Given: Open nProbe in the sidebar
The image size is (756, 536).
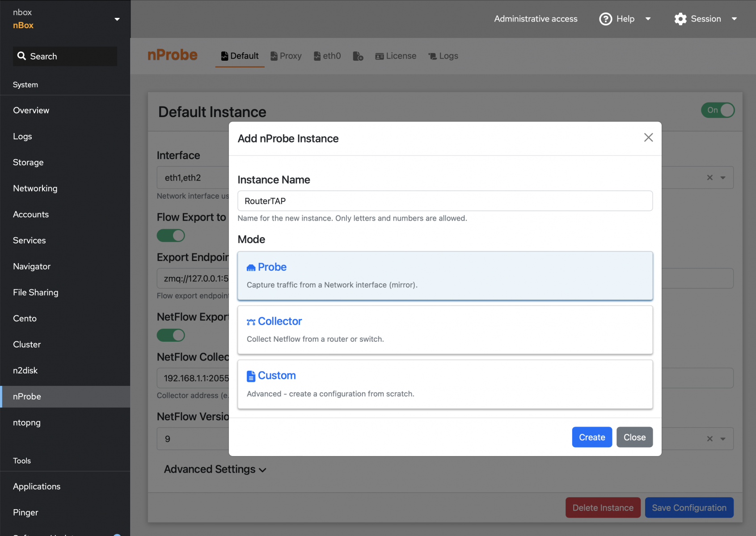Looking at the screenshot, I should point(65,397).
